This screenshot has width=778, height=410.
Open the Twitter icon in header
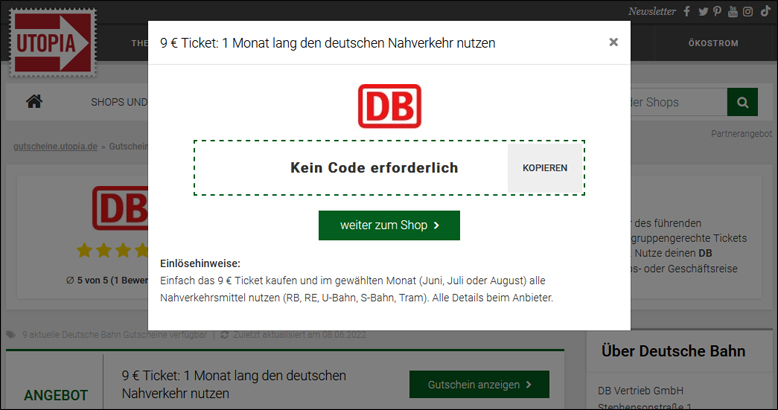[x=703, y=12]
